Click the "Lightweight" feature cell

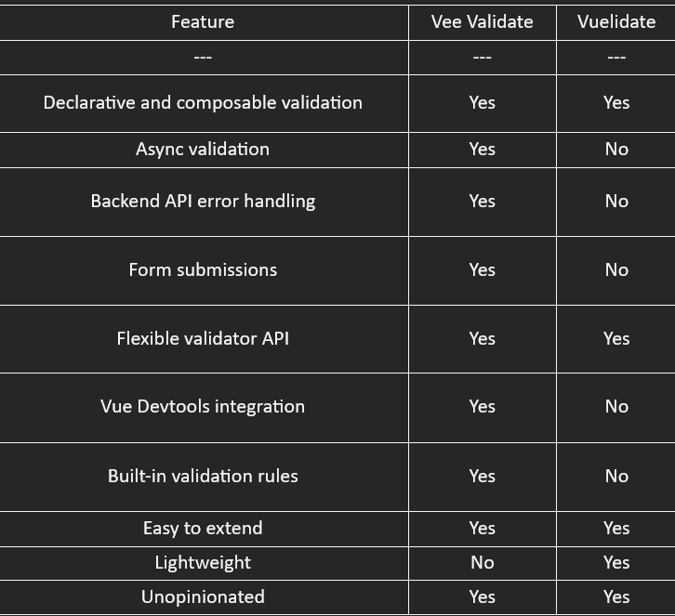pos(203,562)
